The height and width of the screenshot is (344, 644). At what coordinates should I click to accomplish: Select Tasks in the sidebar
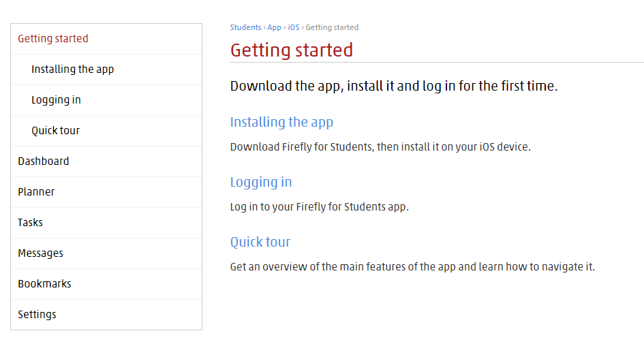click(106, 223)
